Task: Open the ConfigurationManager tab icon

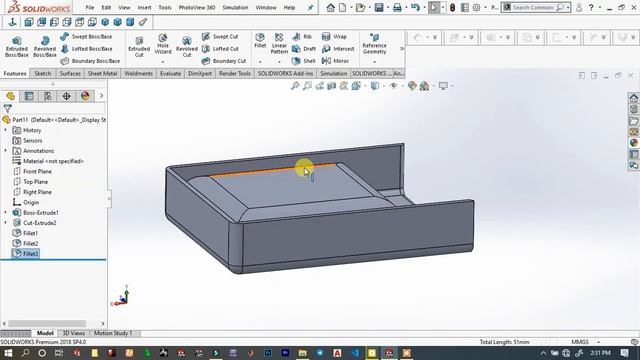Action: click(48, 96)
